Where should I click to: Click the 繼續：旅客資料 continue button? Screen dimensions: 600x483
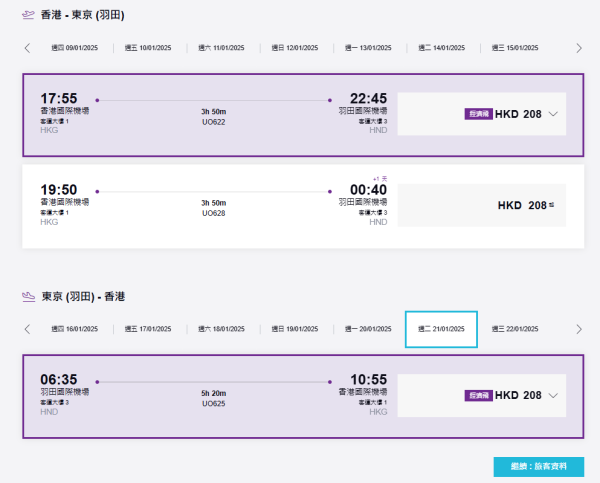click(x=538, y=467)
